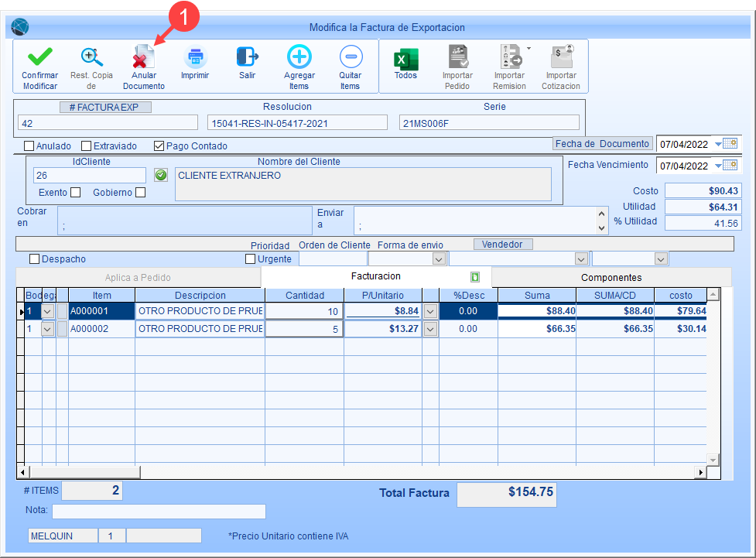Uncheck the Pago Contado checkbox
This screenshot has height=558, width=756.
coord(159,145)
